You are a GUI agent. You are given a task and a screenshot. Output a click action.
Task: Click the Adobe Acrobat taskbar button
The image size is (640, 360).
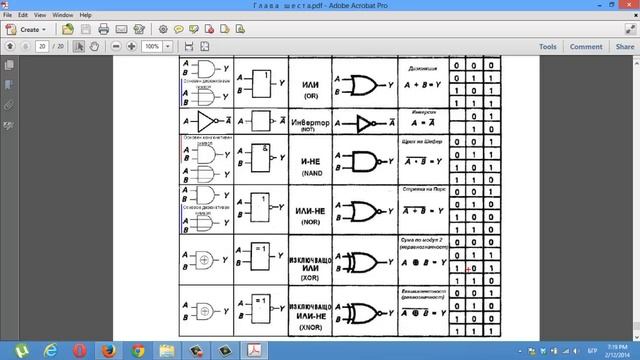(254, 351)
